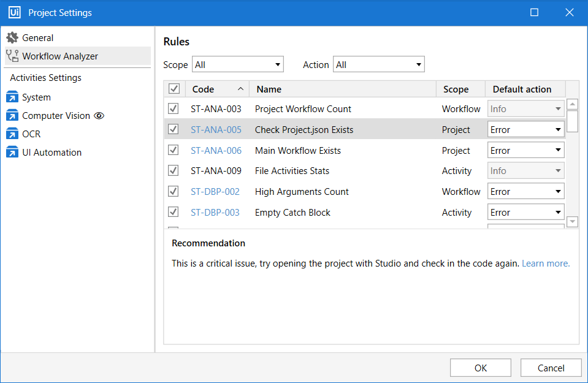Screen dimensions: 588x383
Task: Open the ST-DBP-002 rule code link
Action: pos(215,192)
